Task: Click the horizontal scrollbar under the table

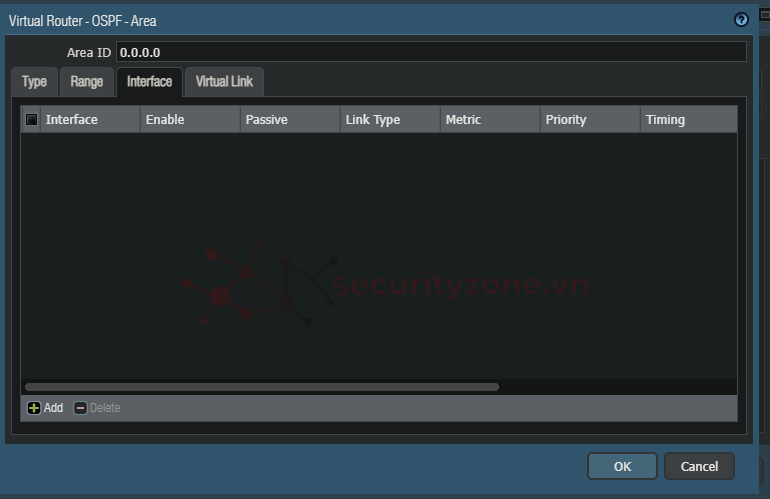Action: 262,387
